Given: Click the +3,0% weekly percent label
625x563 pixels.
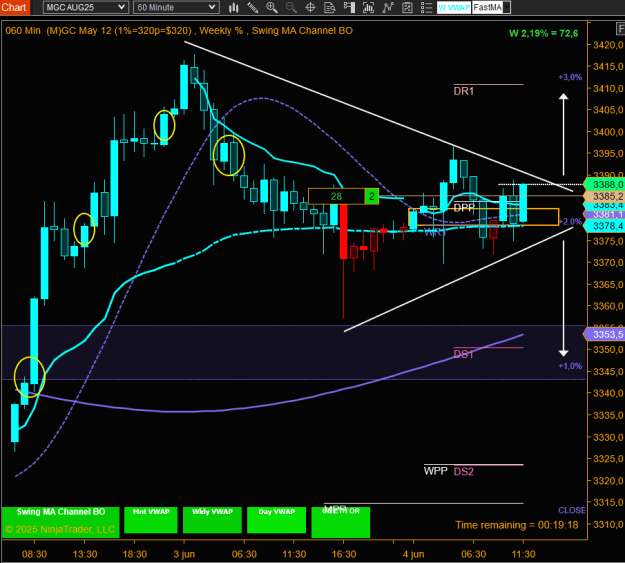Looking at the screenshot, I should click(570, 77).
